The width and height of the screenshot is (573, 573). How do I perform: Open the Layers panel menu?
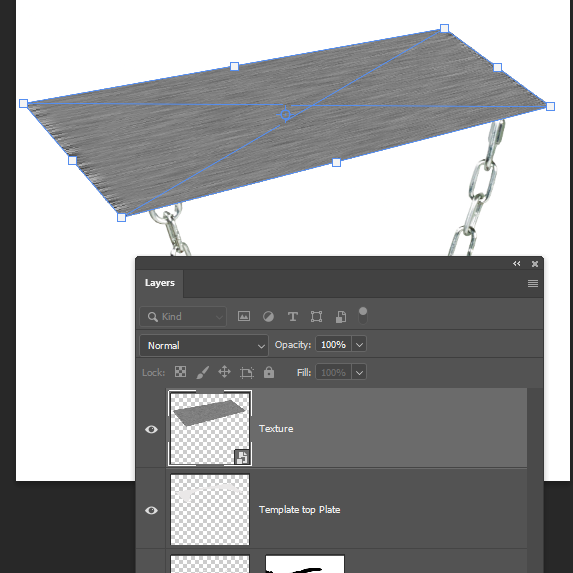point(533,284)
